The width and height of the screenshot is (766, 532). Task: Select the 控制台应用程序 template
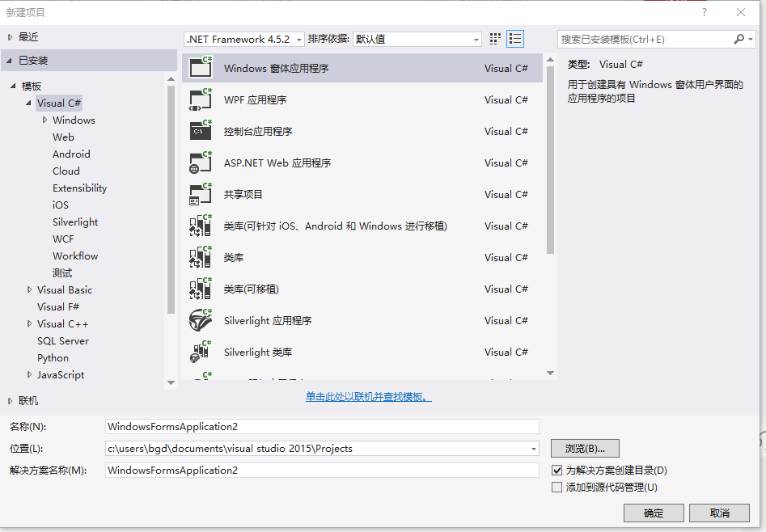point(324,131)
